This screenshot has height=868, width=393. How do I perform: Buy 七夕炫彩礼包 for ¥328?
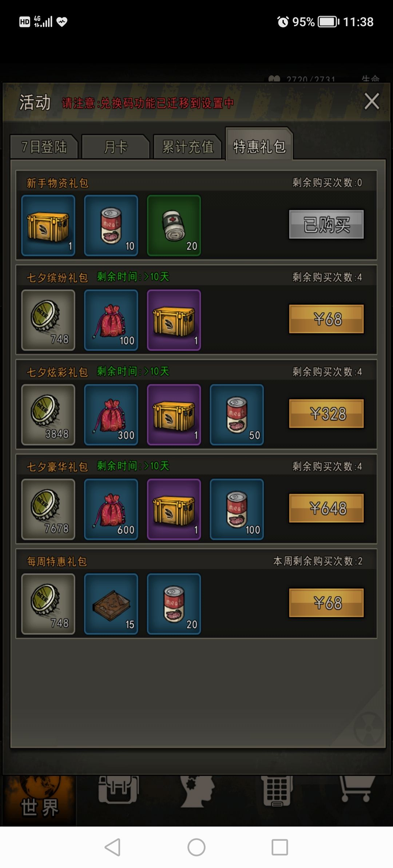pyautogui.click(x=326, y=414)
